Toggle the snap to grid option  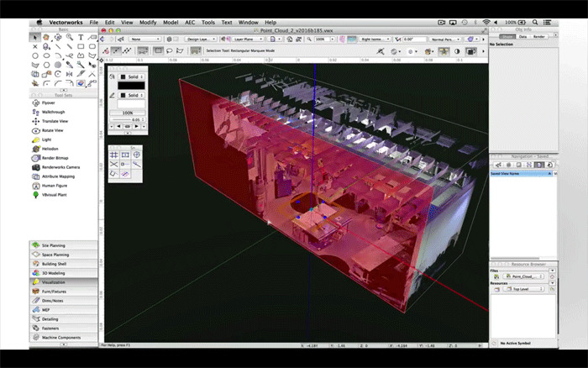click(x=113, y=155)
